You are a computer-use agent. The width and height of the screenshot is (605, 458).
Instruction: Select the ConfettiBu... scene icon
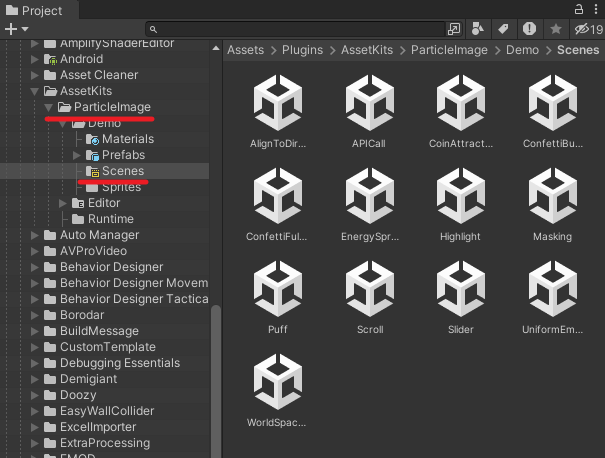(553, 103)
